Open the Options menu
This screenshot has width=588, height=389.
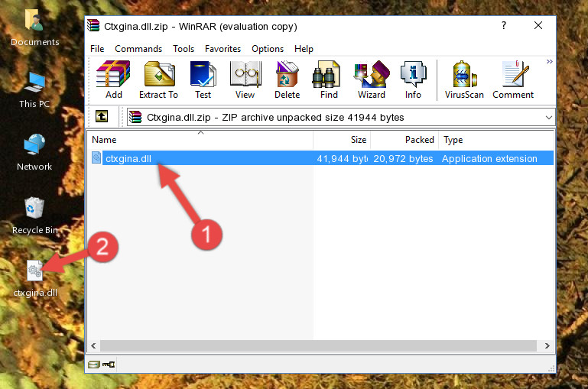268,49
